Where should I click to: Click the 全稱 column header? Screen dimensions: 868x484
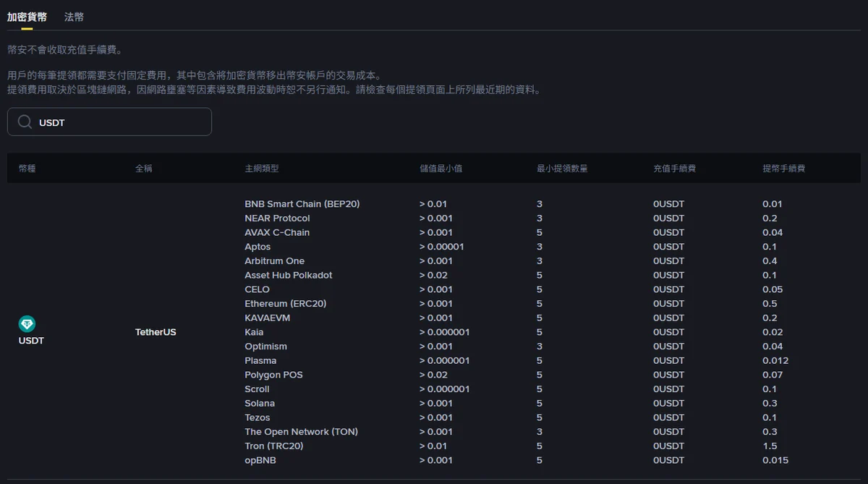tap(143, 169)
